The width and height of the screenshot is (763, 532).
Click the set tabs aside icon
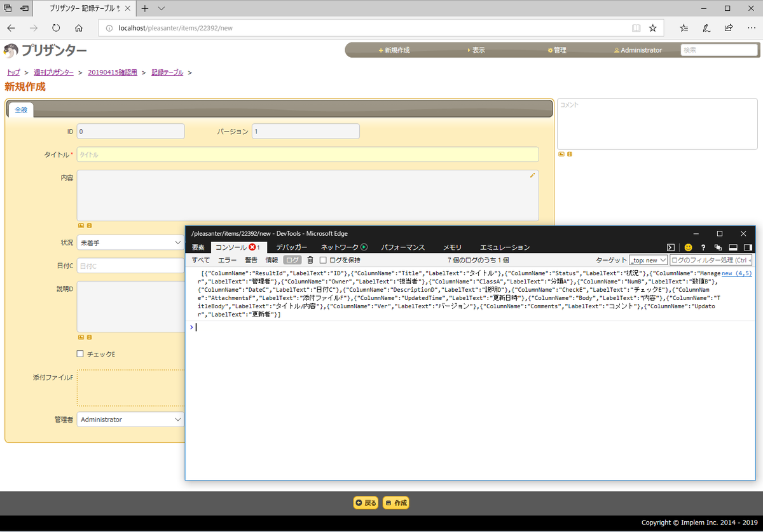tap(25, 9)
